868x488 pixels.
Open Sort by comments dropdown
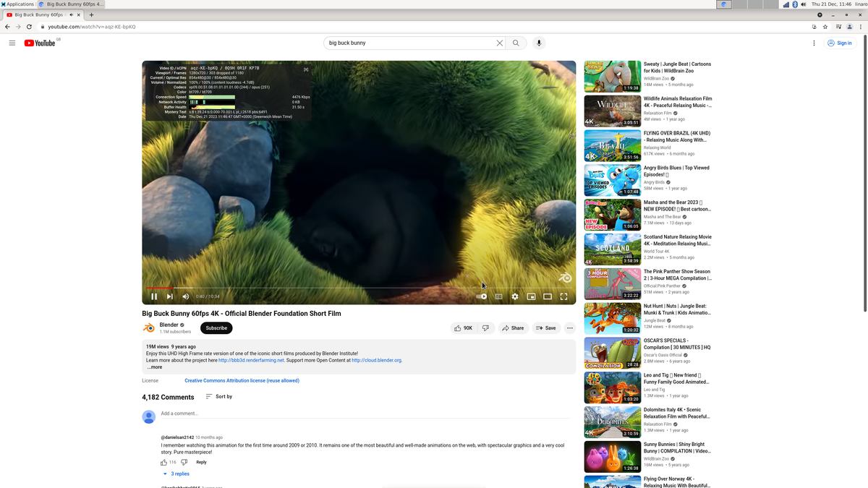(x=219, y=397)
